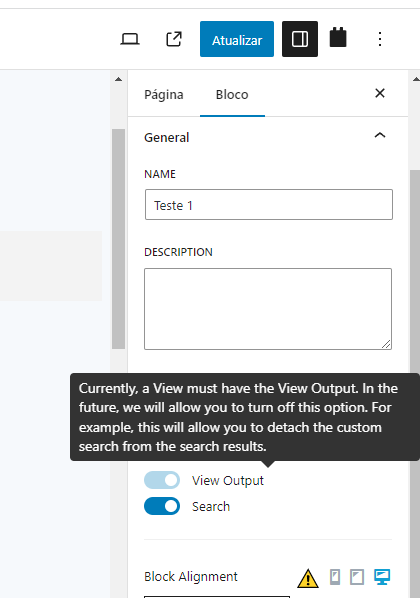Select mobile device alignment icon

(335, 577)
